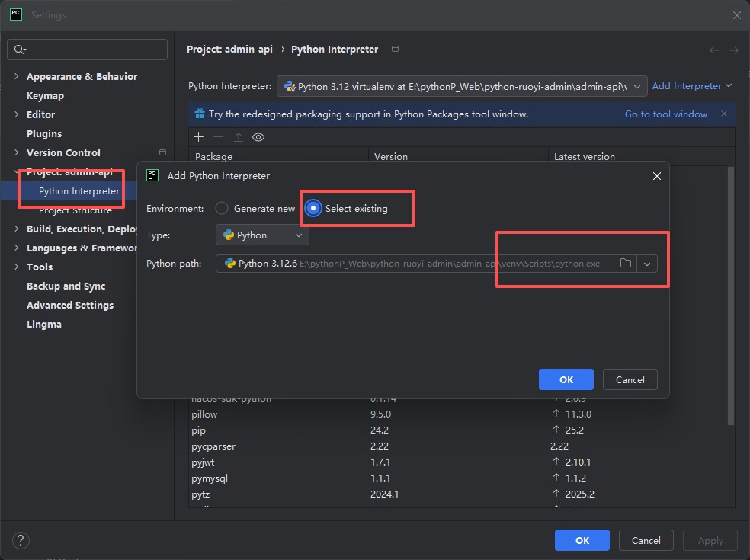
Task: Expand the Appearance & Behavior section
Action: 17,76
